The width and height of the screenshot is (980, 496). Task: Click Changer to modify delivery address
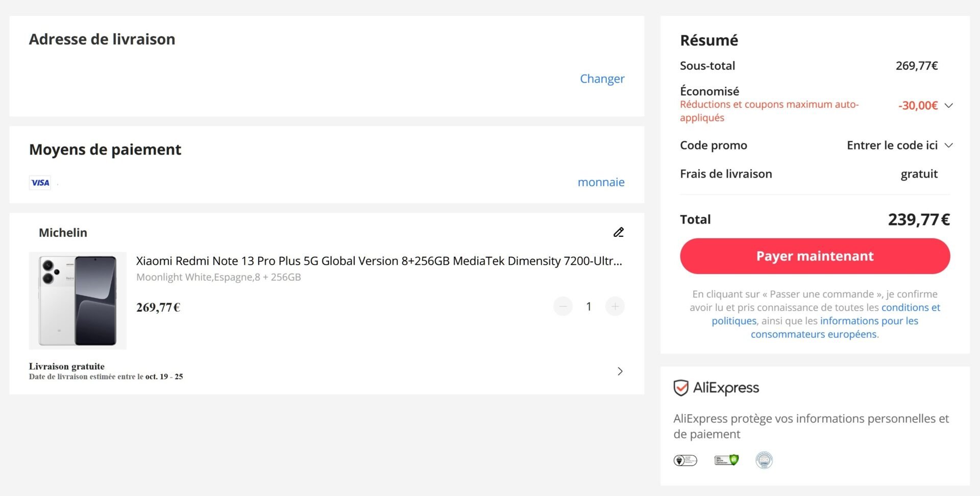(x=602, y=79)
